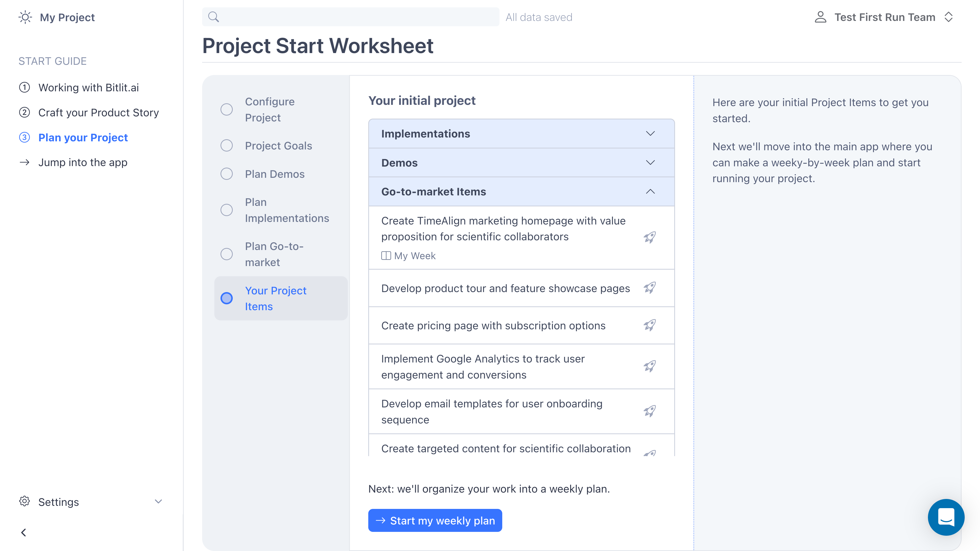Click the rocket icon on the marketing homepage item
The height and width of the screenshot is (551, 980).
[x=650, y=237]
